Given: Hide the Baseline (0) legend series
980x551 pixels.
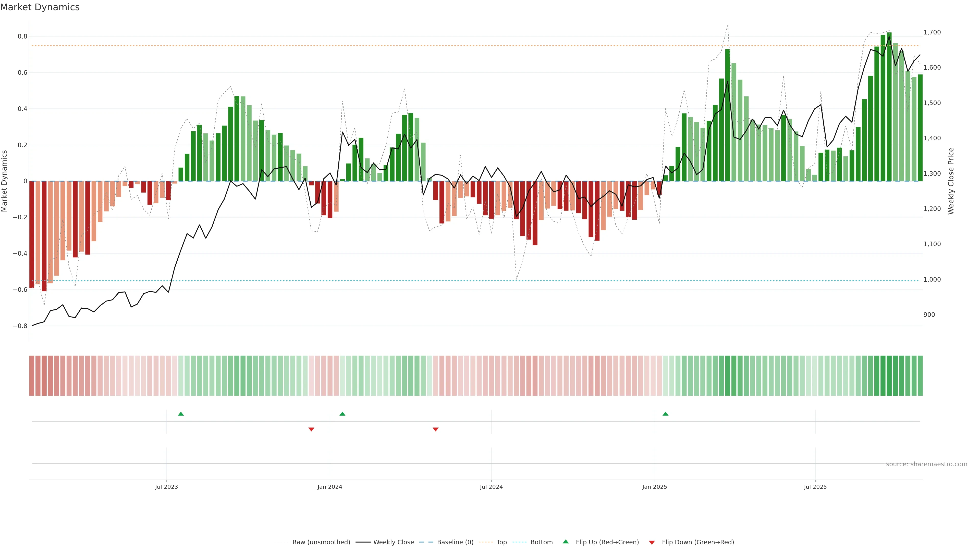Looking at the screenshot, I should (x=455, y=542).
